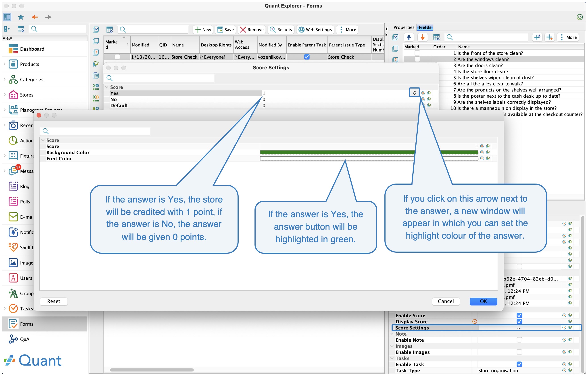Open the More menu in forms toolbar
588x376 pixels.
(347, 30)
